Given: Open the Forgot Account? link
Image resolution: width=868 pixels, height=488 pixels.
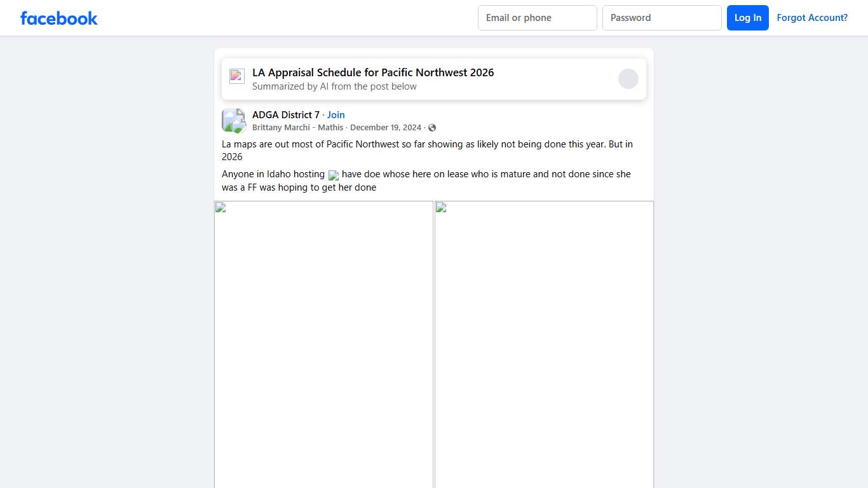Looking at the screenshot, I should click(x=812, y=18).
